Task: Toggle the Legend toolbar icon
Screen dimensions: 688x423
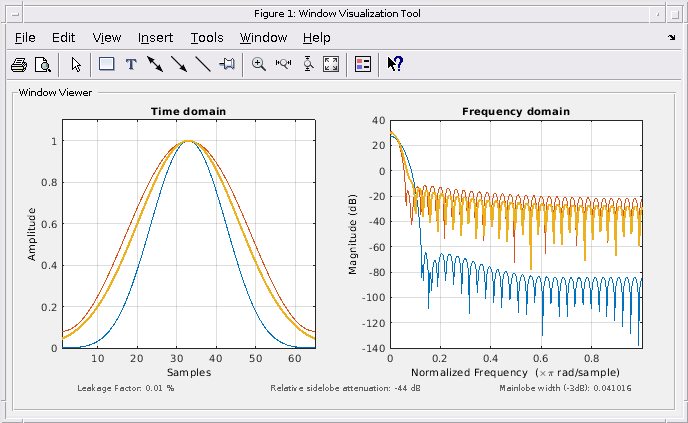Action: pyautogui.click(x=363, y=64)
